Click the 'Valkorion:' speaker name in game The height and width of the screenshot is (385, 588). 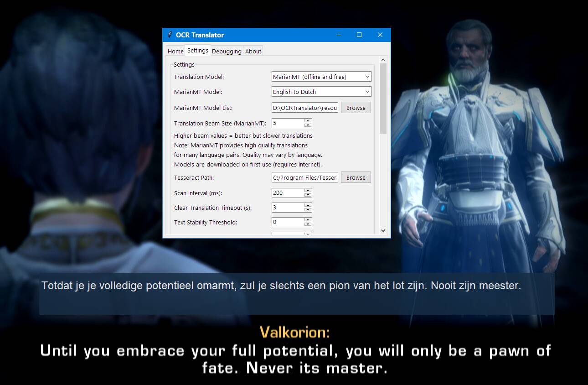(294, 332)
